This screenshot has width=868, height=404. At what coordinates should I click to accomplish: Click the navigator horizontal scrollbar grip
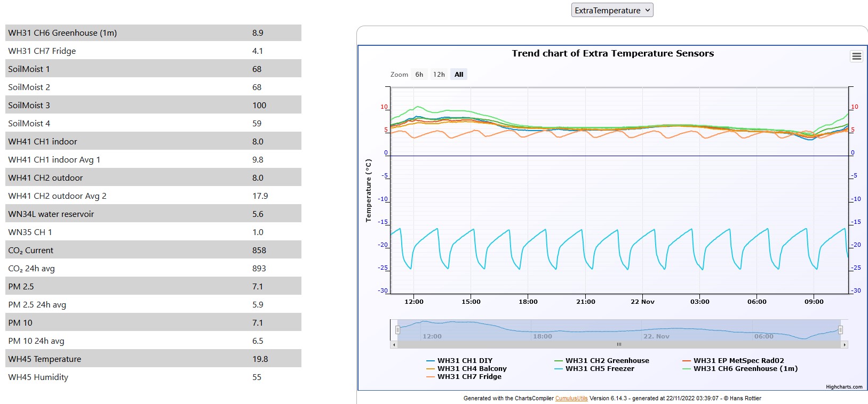coord(619,345)
